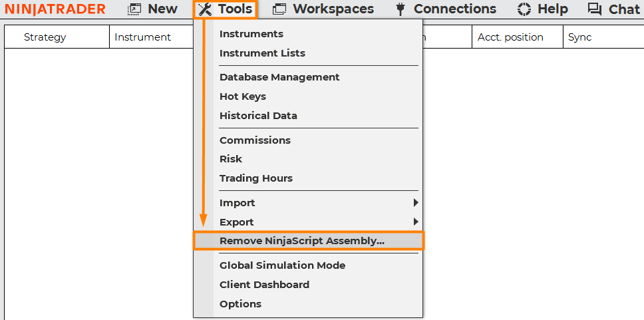644x320 pixels.
Task: Choose Remove NinjaScript Assembly...
Action: tap(308, 241)
